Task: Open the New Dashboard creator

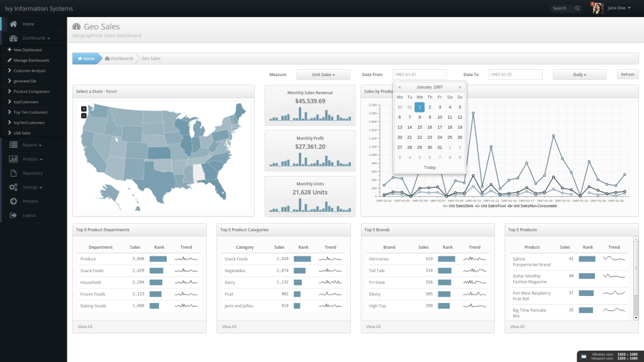Action: click(27, 50)
